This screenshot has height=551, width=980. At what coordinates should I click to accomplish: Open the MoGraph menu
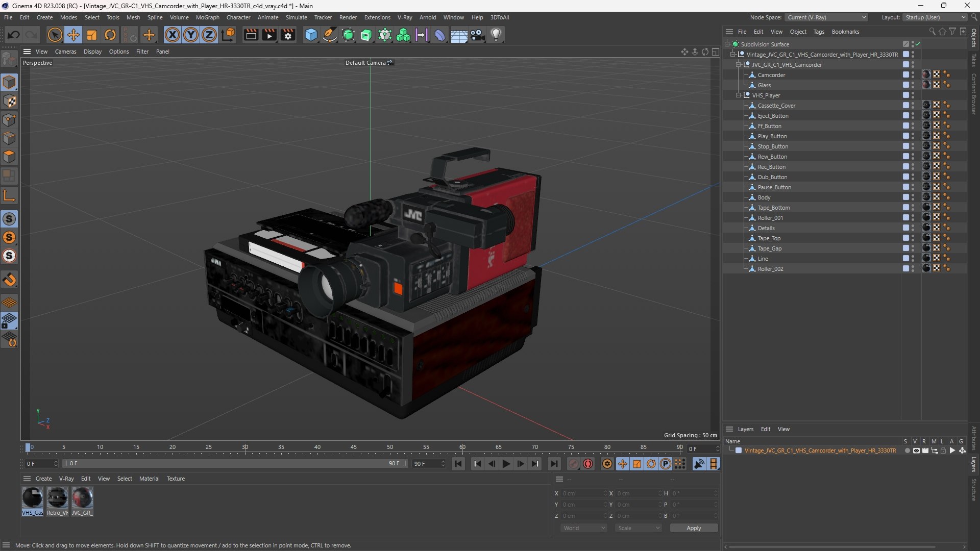[207, 17]
